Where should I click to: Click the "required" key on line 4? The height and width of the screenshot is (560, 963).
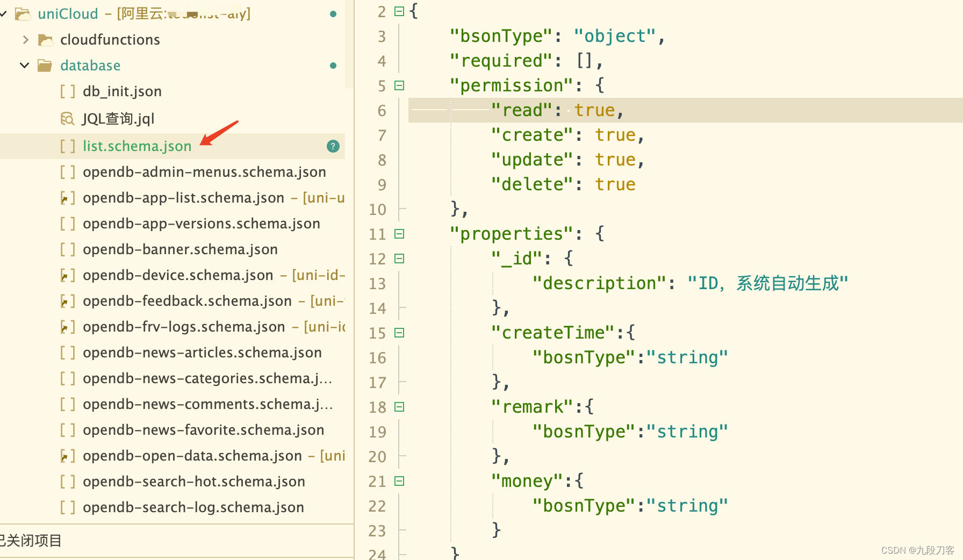501,61
